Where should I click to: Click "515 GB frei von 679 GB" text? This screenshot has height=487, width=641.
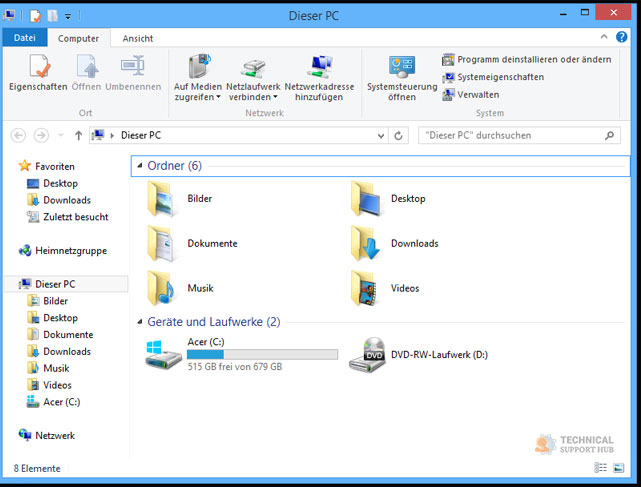click(x=235, y=367)
